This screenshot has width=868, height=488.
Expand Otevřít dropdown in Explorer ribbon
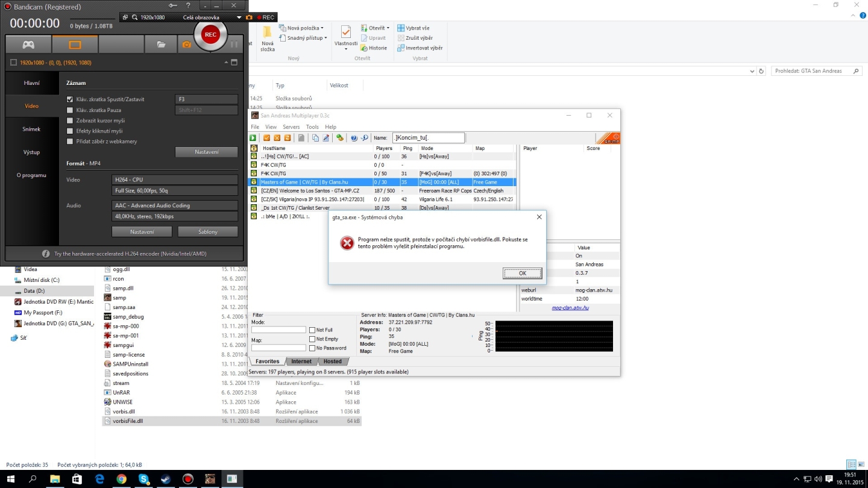[x=388, y=28]
